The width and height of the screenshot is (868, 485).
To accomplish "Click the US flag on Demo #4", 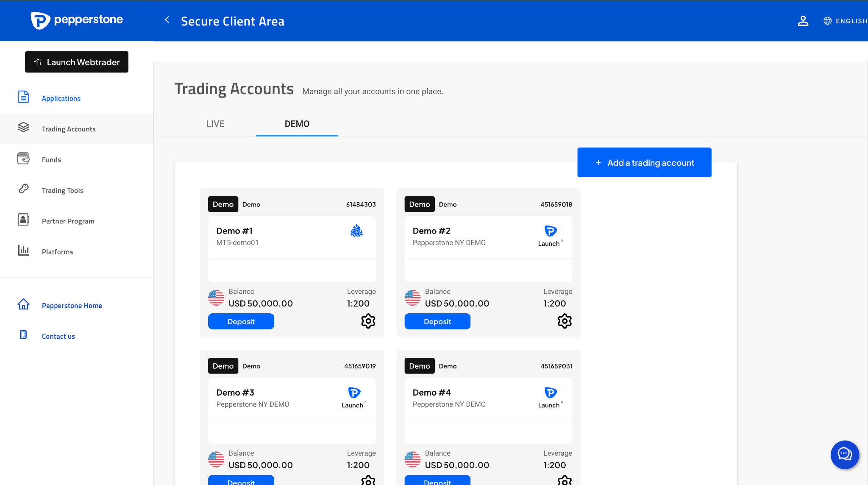I will pos(412,459).
